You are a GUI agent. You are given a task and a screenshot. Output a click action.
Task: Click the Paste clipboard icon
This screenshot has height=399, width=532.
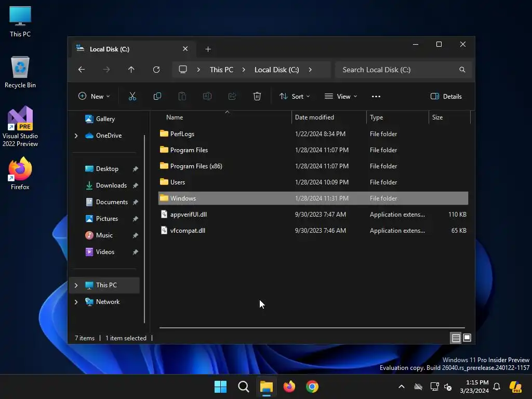click(182, 96)
